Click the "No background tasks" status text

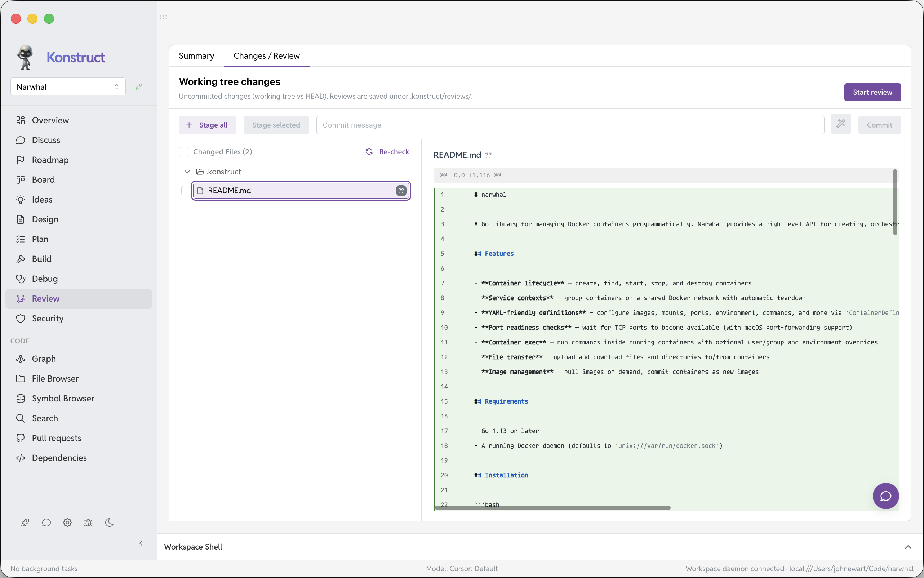tap(44, 569)
